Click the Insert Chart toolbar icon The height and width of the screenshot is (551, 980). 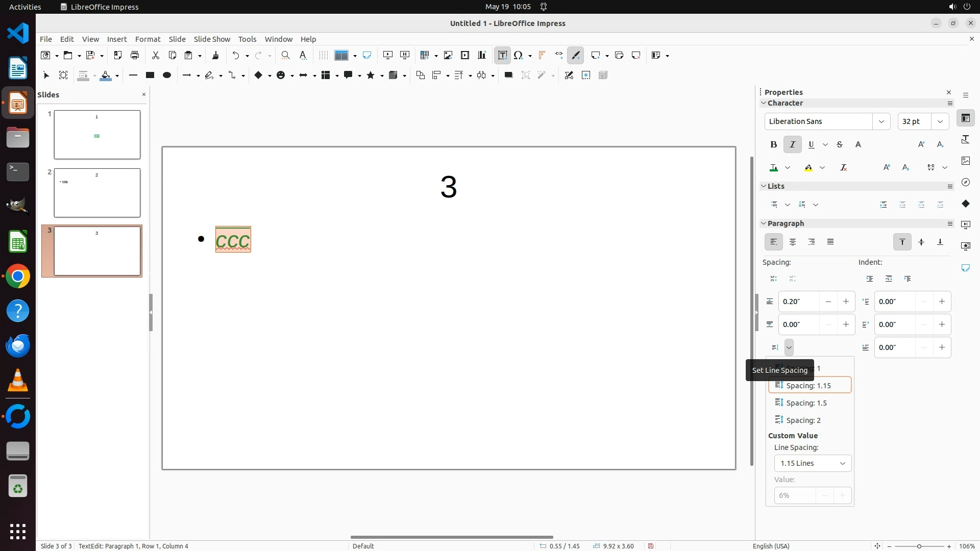(482, 56)
